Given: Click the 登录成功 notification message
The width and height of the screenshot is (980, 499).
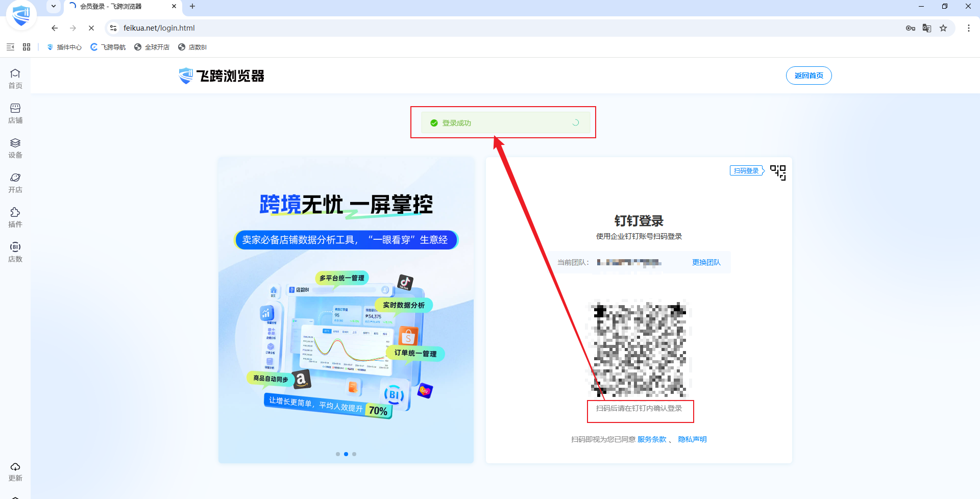Looking at the screenshot, I should point(505,123).
